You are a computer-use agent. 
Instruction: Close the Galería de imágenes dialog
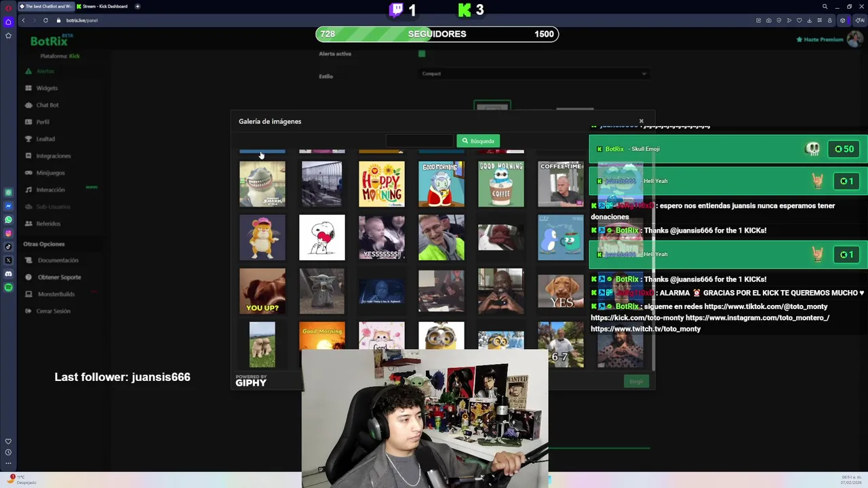click(x=641, y=121)
